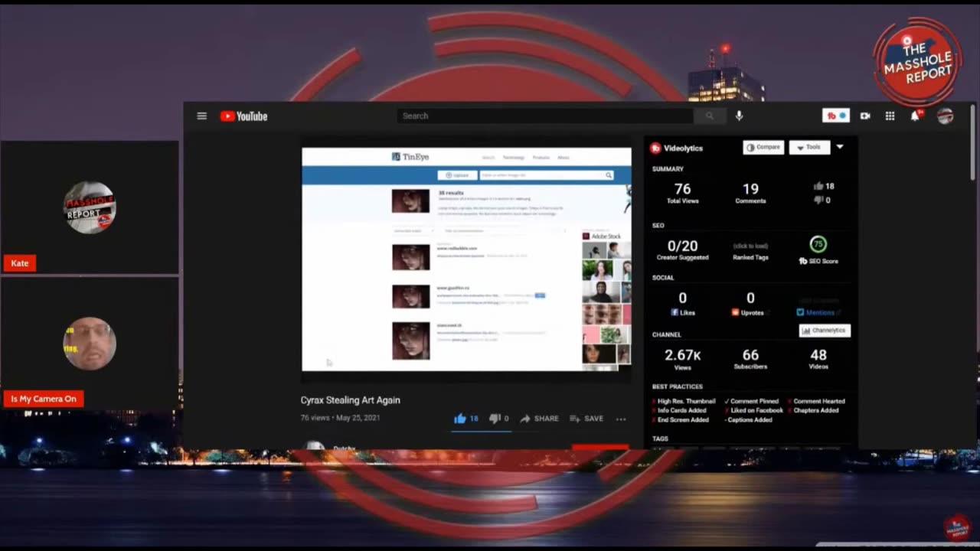Click the green SEO Score circle
Image resolution: width=980 pixels, height=551 pixels.
click(x=818, y=244)
